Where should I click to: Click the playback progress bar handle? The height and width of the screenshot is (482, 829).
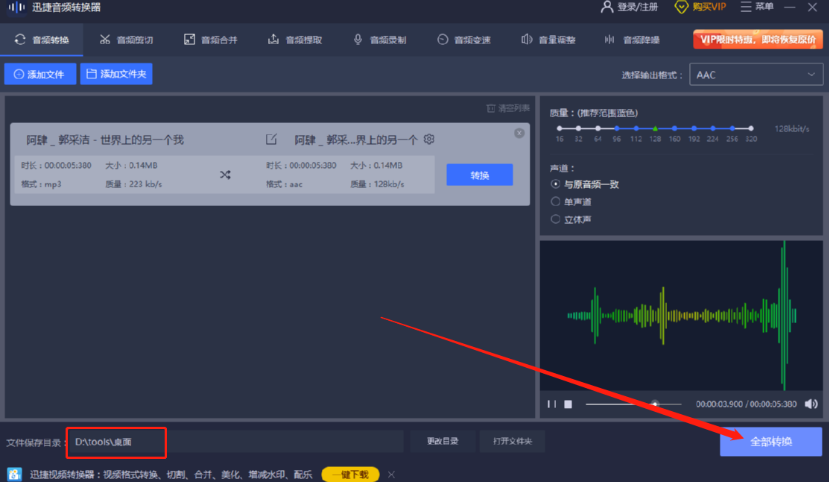tap(655, 404)
